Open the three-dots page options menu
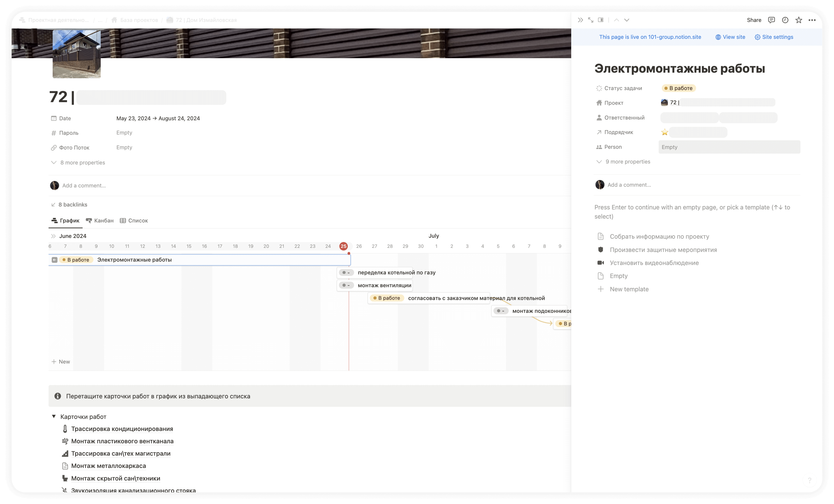 coord(812,20)
